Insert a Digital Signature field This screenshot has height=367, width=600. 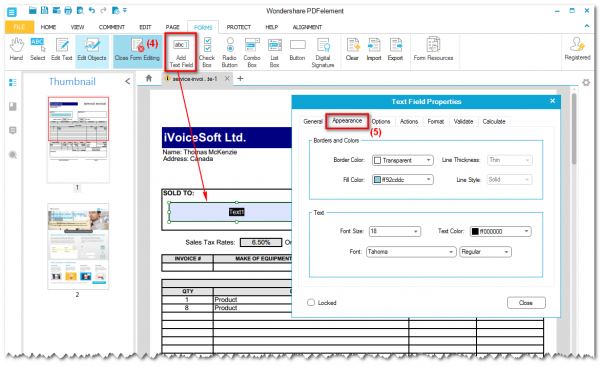323,52
